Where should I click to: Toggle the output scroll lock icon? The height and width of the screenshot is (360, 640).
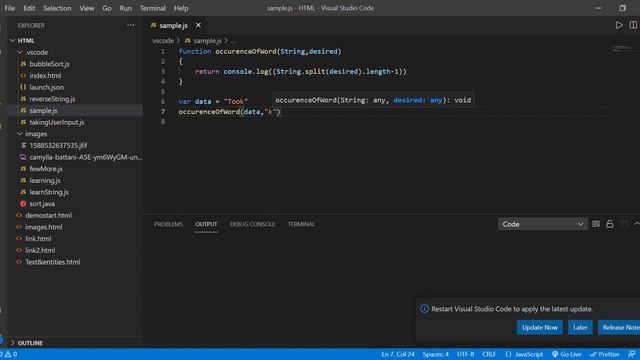(x=610, y=224)
